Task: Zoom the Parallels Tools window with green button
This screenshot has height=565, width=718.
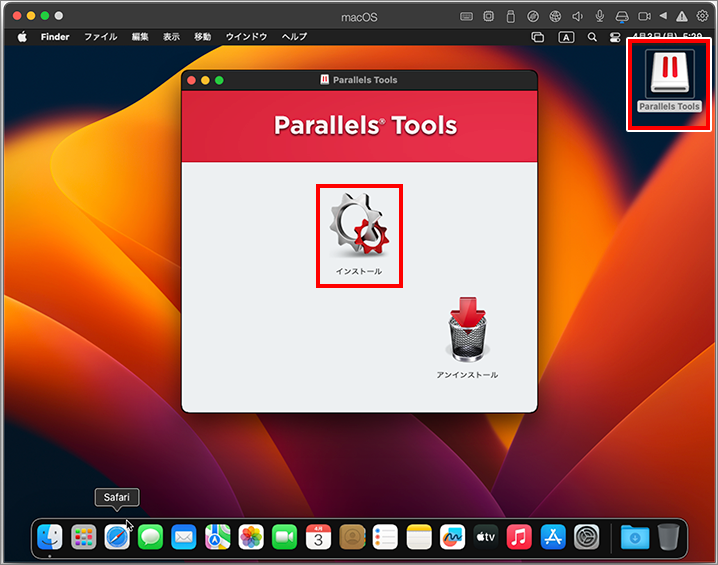Action: click(219, 81)
